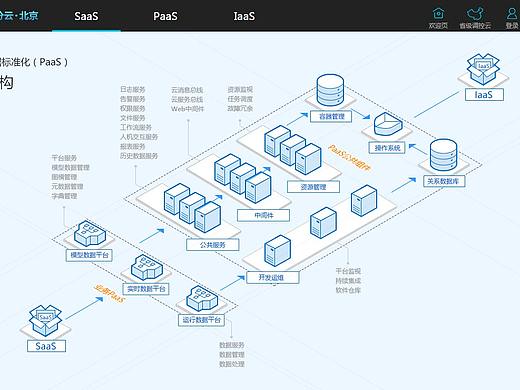Screen dimensions: 520x390
Task: Click the IaaS label box under the box icon
Action: [484, 95]
